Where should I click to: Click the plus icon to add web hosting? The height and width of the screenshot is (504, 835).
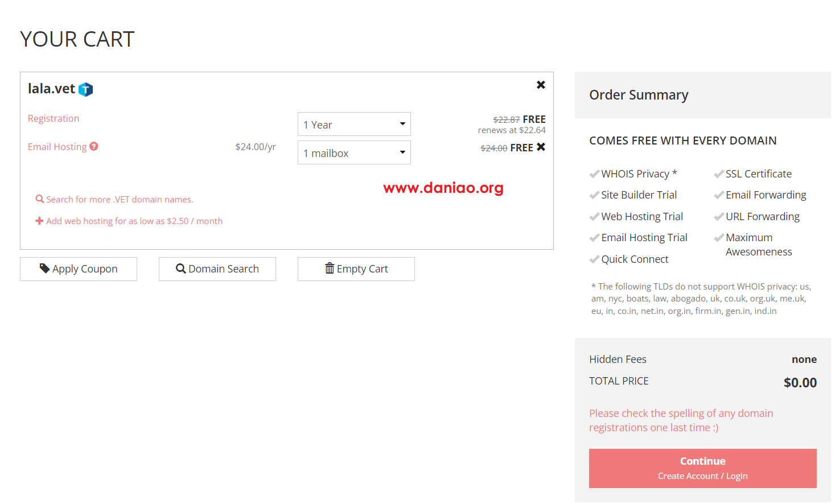(x=39, y=221)
